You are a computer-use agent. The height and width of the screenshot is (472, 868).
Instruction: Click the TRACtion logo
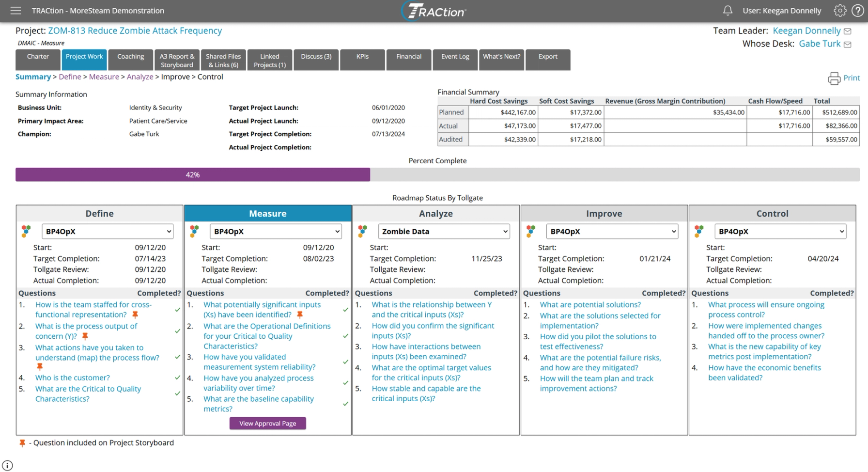tap(434, 11)
